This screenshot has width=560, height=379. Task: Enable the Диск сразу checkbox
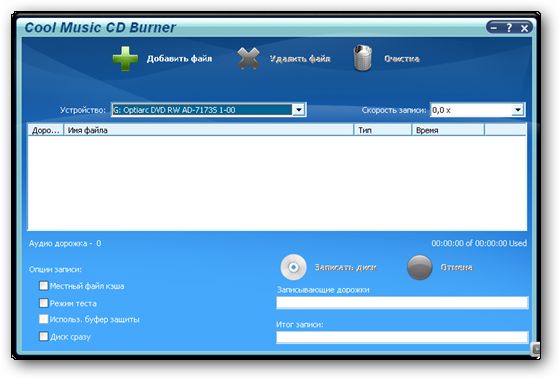coord(44,336)
